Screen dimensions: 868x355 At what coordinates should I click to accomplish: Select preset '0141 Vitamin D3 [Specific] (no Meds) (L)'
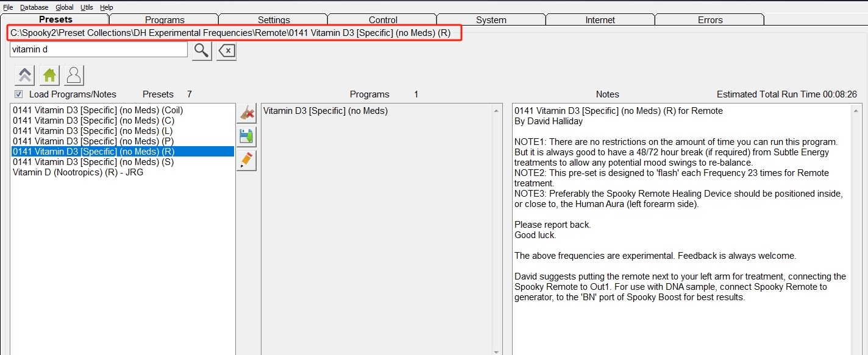point(123,131)
